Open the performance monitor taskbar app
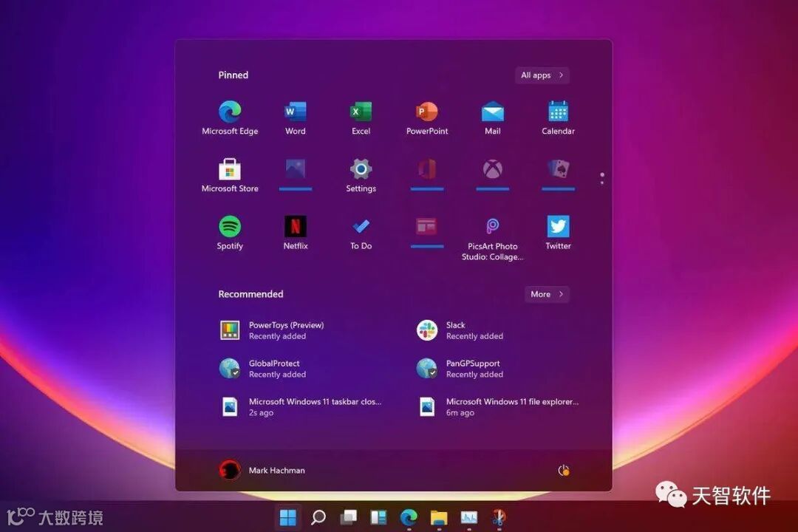The height and width of the screenshot is (532, 798). 468,518
